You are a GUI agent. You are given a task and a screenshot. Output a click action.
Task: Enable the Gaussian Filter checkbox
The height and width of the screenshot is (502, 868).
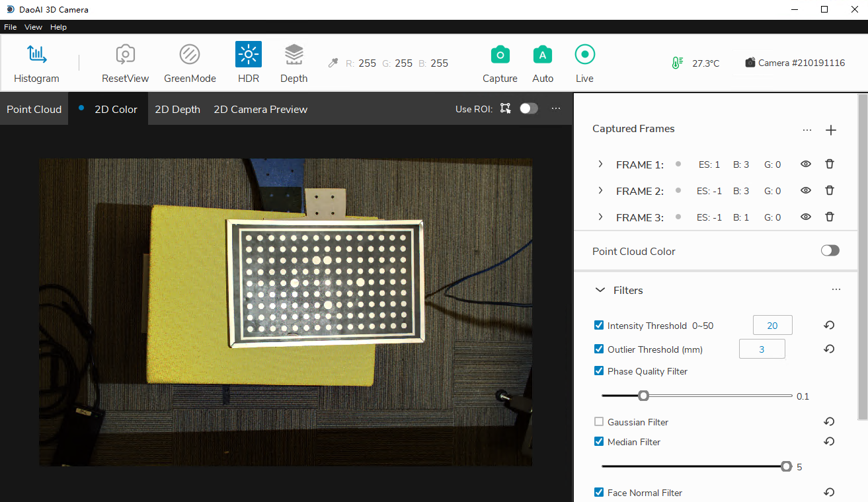pyautogui.click(x=599, y=421)
